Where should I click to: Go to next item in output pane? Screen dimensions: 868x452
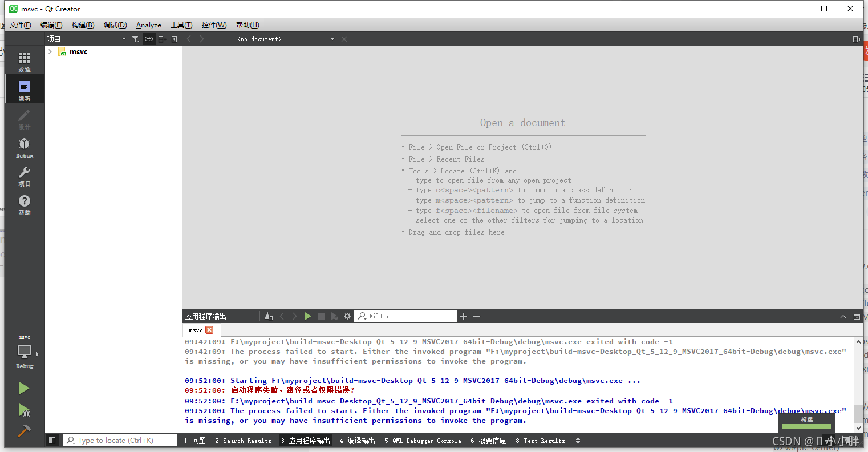[x=295, y=316]
